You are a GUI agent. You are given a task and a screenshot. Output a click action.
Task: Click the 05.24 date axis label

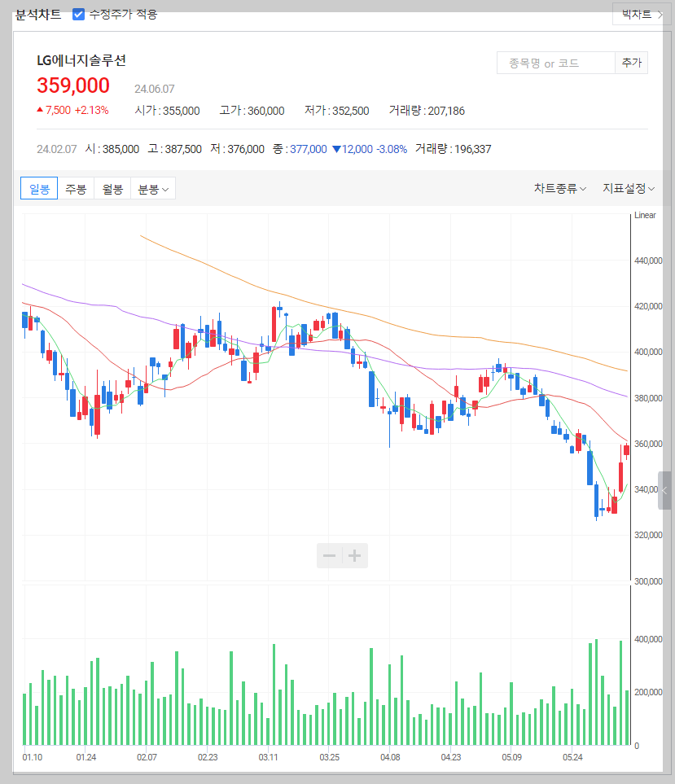[x=572, y=757]
